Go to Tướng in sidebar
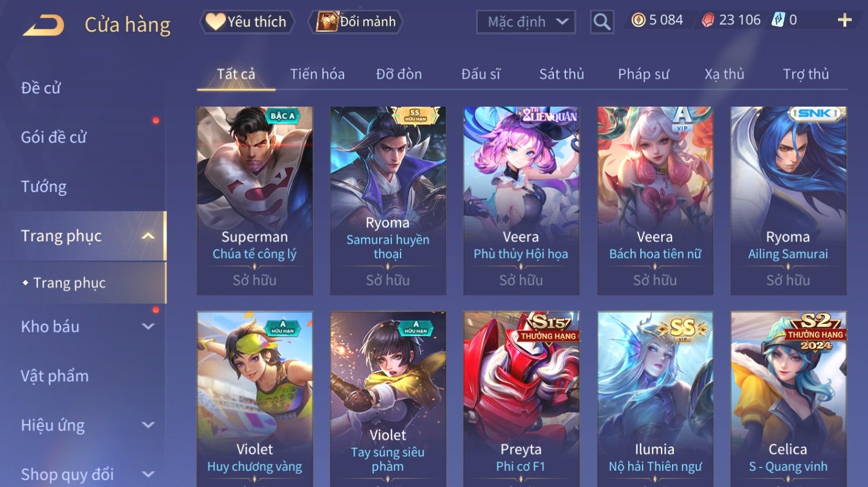 [x=44, y=186]
